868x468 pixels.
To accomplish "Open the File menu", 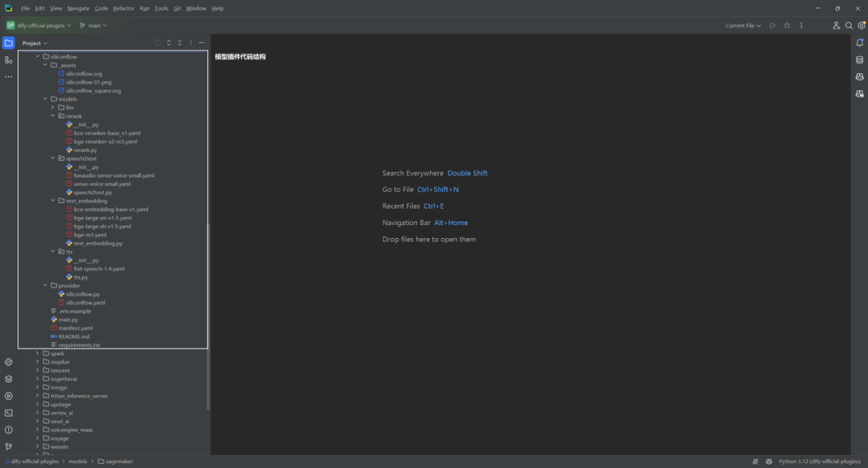I will click(26, 8).
